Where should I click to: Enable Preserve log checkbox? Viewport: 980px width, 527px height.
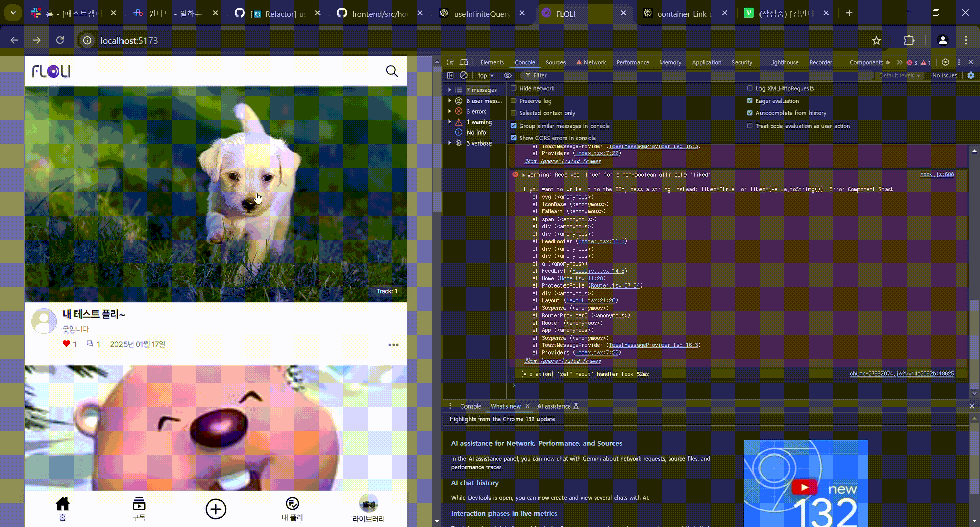(x=514, y=101)
